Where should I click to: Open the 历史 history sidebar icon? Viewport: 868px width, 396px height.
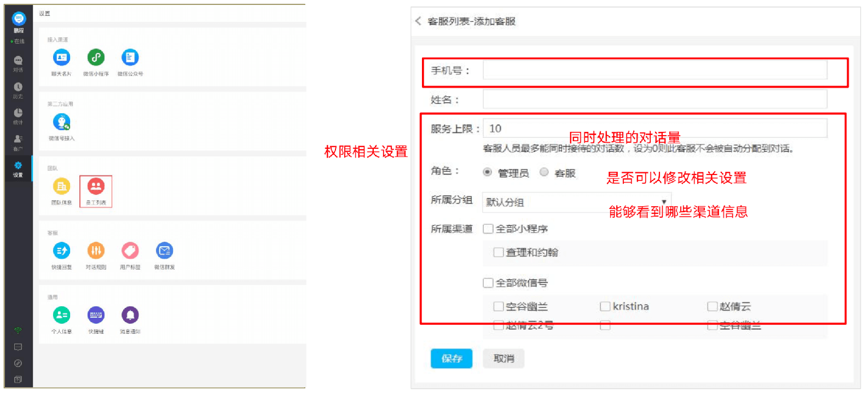(18, 87)
